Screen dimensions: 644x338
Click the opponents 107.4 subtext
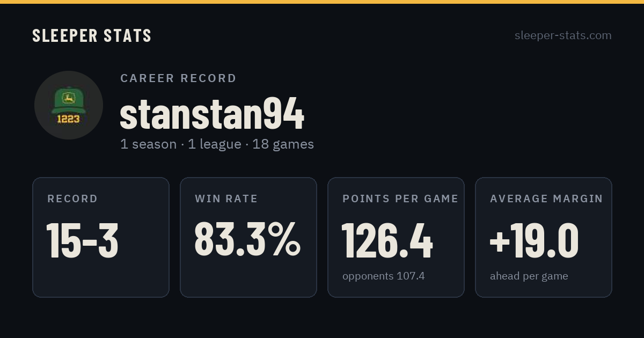click(x=383, y=276)
